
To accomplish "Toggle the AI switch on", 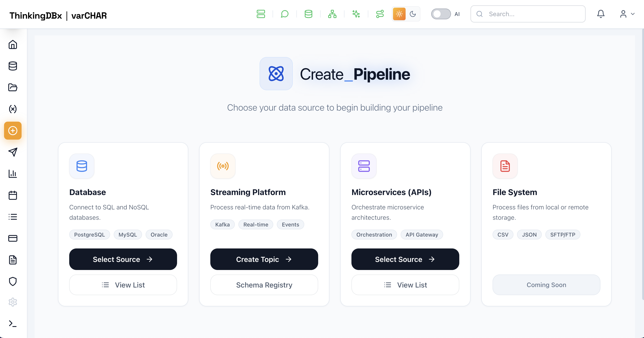I will point(441,14).
